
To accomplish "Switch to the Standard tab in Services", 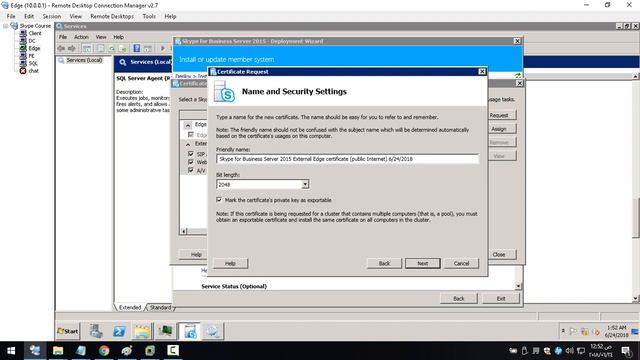I will [160, 307].
